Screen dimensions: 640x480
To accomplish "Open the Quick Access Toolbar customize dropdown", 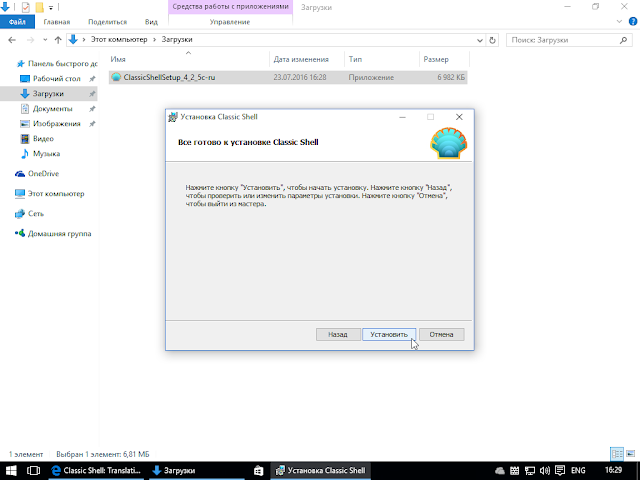I will click(x=51, y=7).
